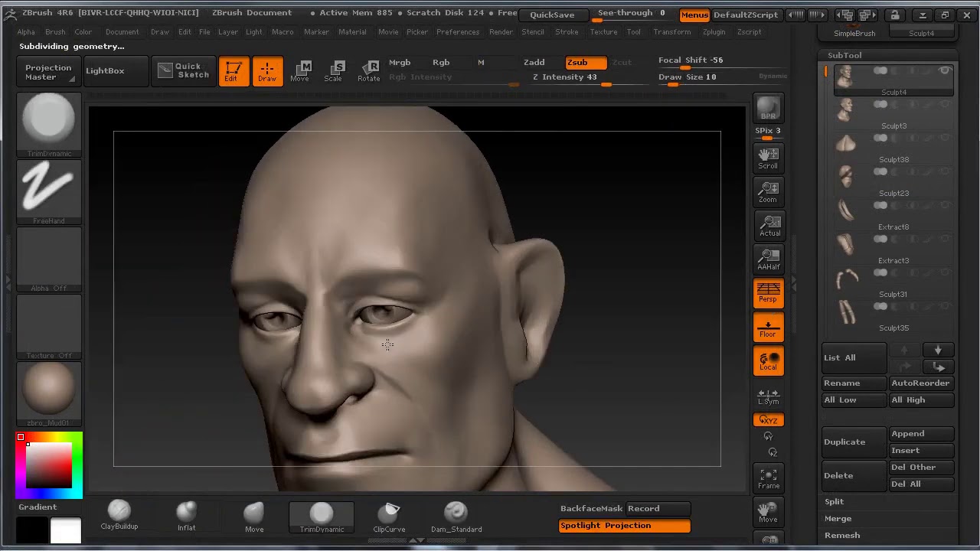Click the QuickSave button
980x551 pixels.
(x=552, y=15)
